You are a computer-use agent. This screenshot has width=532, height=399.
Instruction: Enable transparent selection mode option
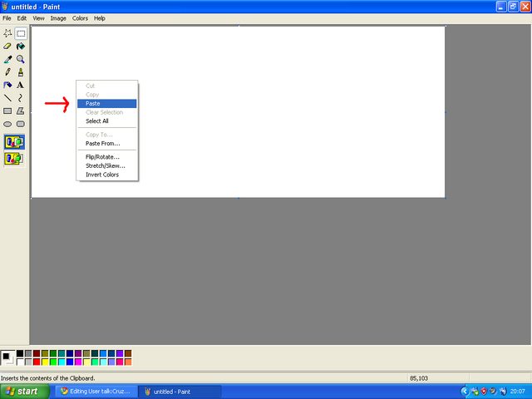[x=14, y=159]
